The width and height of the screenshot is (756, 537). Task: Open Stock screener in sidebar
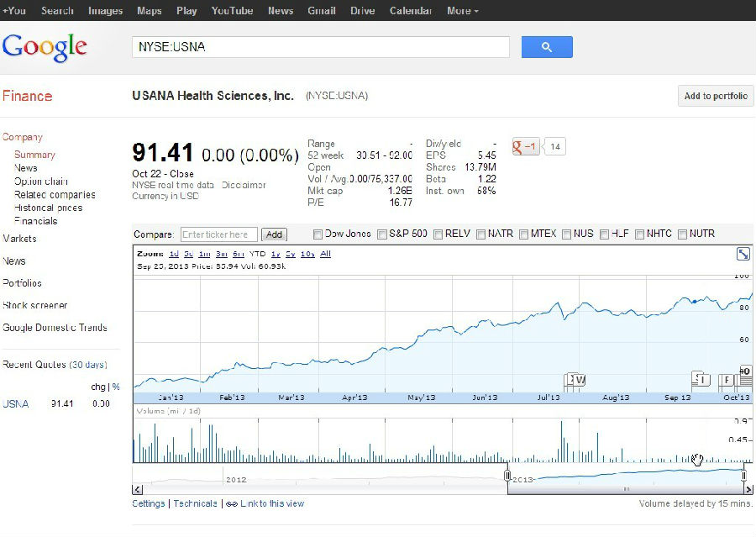pyautogui.click(x=34, y=305)
